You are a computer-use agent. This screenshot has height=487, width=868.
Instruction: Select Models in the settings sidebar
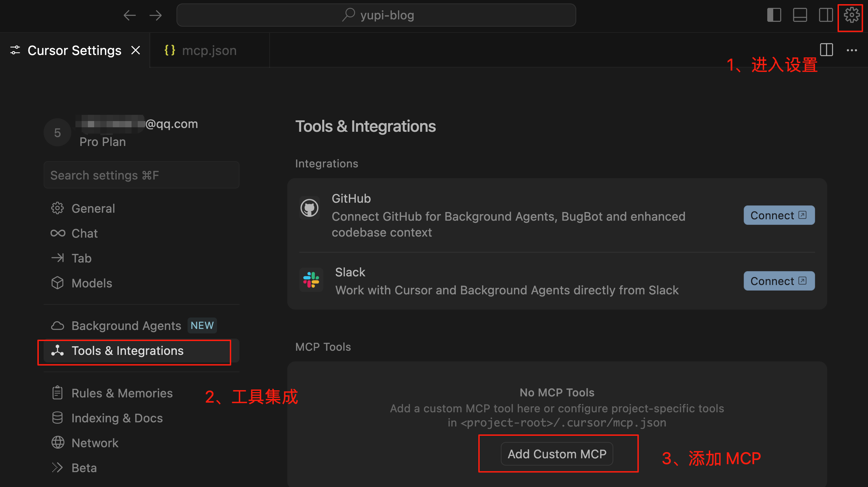pyautogui.click(x=91, y=283)
